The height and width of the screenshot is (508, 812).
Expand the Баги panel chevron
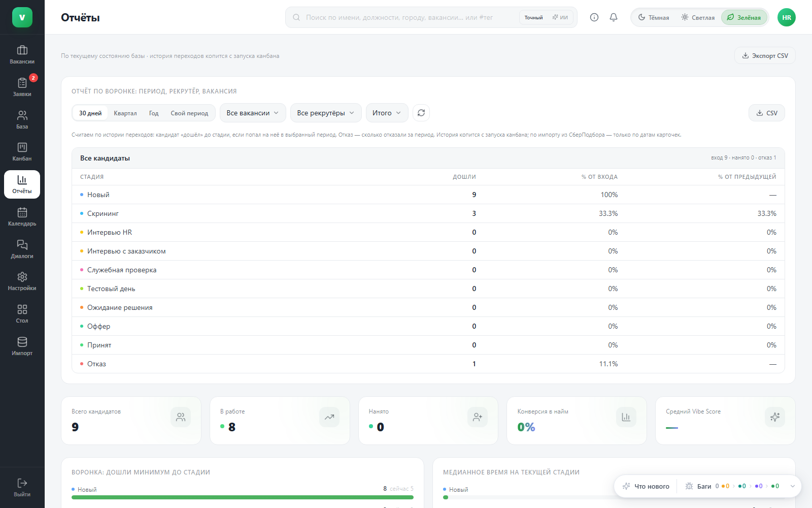tap(793, 486)
